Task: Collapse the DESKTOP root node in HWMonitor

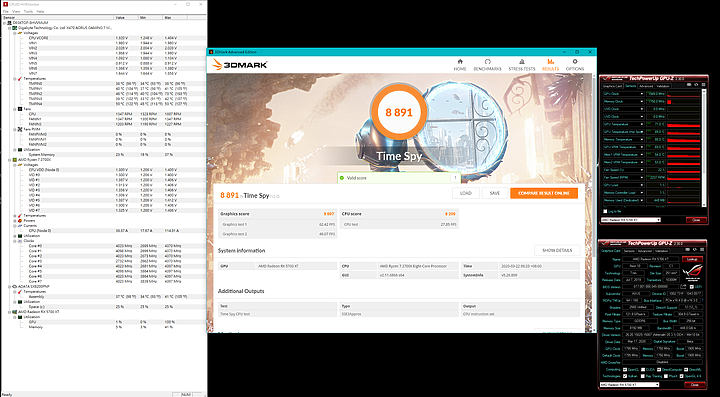Action: [x=5, y=23]
